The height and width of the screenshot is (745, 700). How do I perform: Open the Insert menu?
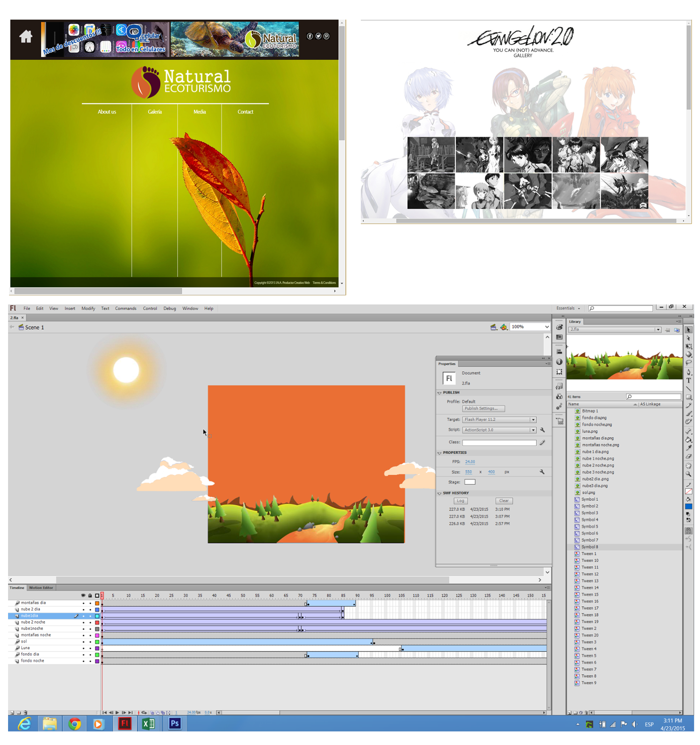pyautogui.click(x=70, y=308)
